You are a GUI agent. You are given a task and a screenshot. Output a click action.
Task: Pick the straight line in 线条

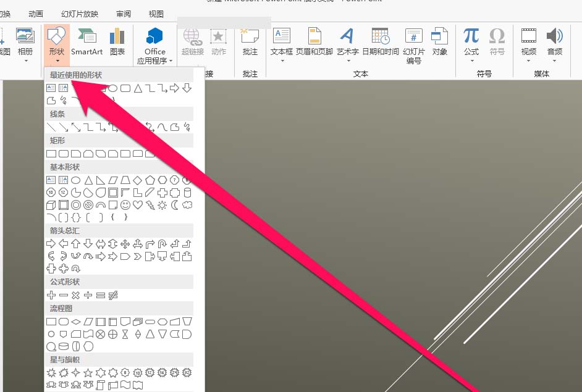click(51, 127)
